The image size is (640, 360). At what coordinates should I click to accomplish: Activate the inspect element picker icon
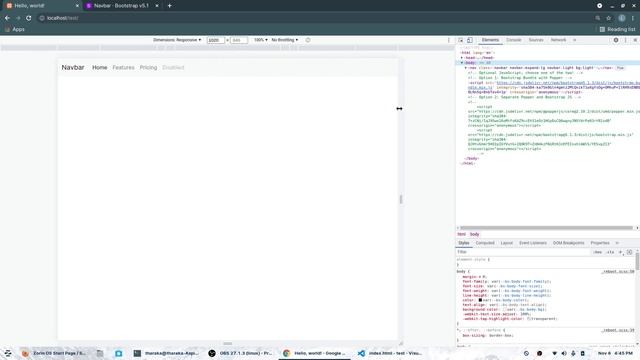(460, 40)
